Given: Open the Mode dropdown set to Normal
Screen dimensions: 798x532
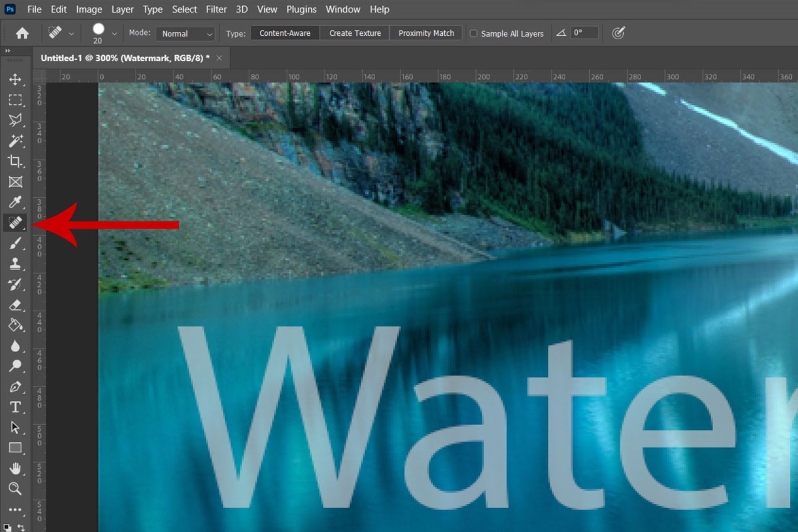Looking at the screenshot, I should 185,34.
